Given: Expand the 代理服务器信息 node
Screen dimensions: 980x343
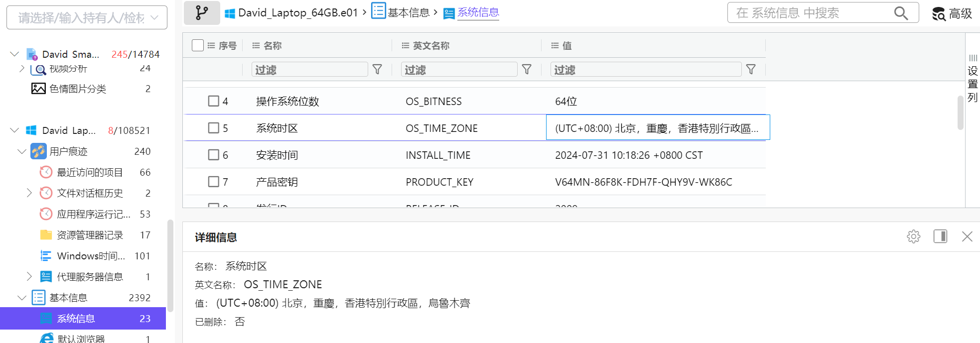Looking at the screenshot, I should [x=29, y=277].
